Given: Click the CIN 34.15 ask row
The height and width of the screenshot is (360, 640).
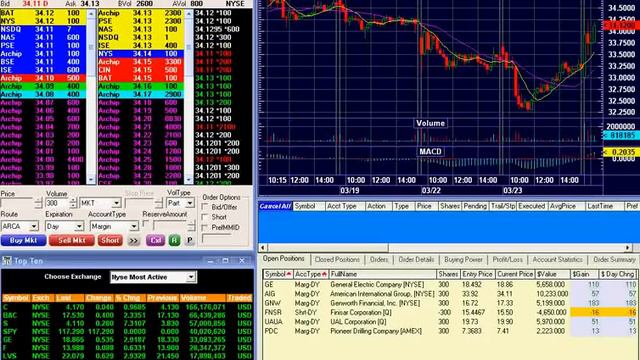Looking at the screenshot, I should coord(140,70).
